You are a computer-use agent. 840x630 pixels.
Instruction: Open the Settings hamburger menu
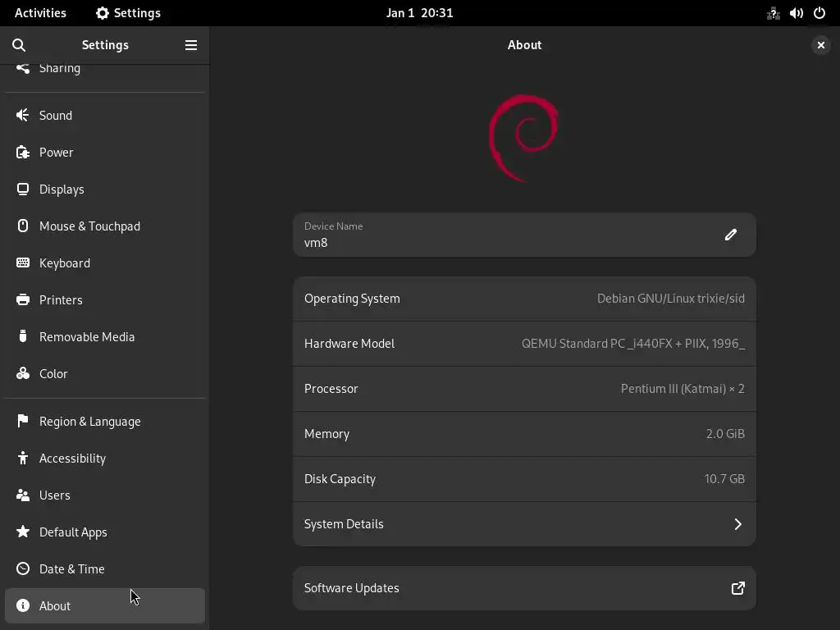[x=190, y=45]
